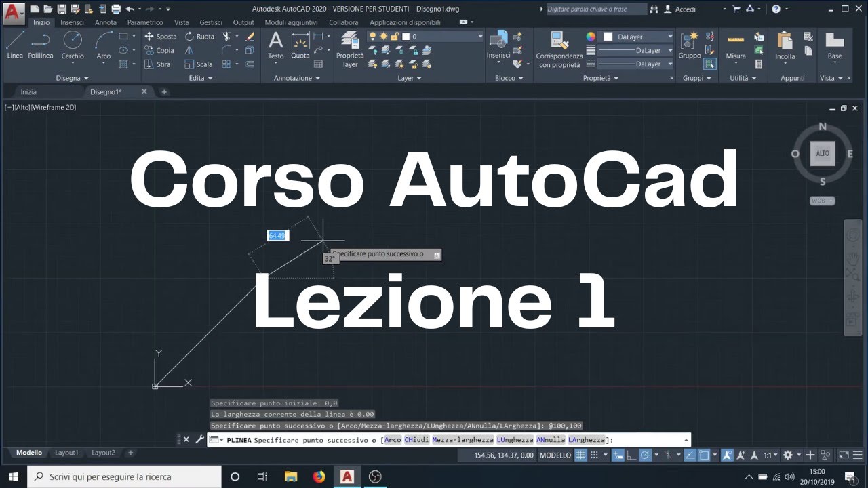Toggle clean screen mode in status bar

pyautogui.click(x=844, y=455)
